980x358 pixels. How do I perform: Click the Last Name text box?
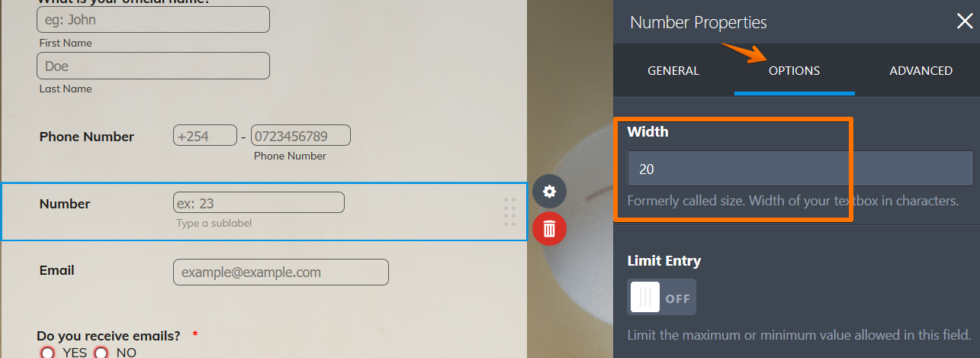coord(153,66)
